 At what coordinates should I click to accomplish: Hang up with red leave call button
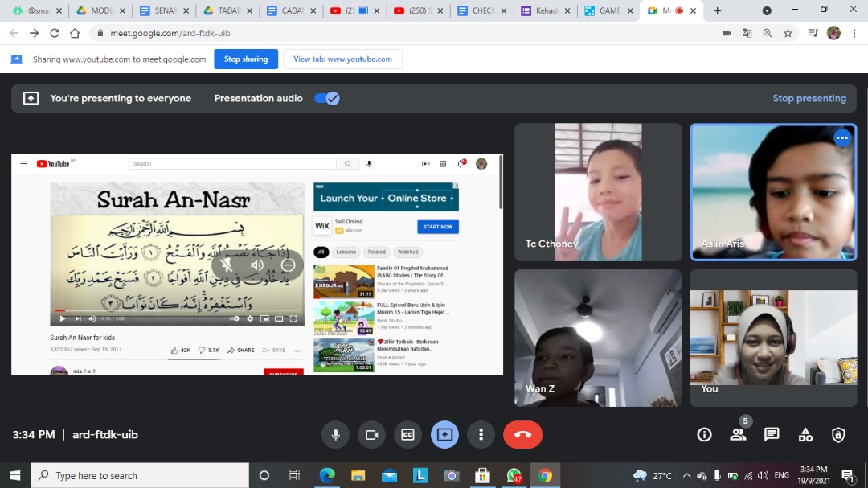point(522,435)
